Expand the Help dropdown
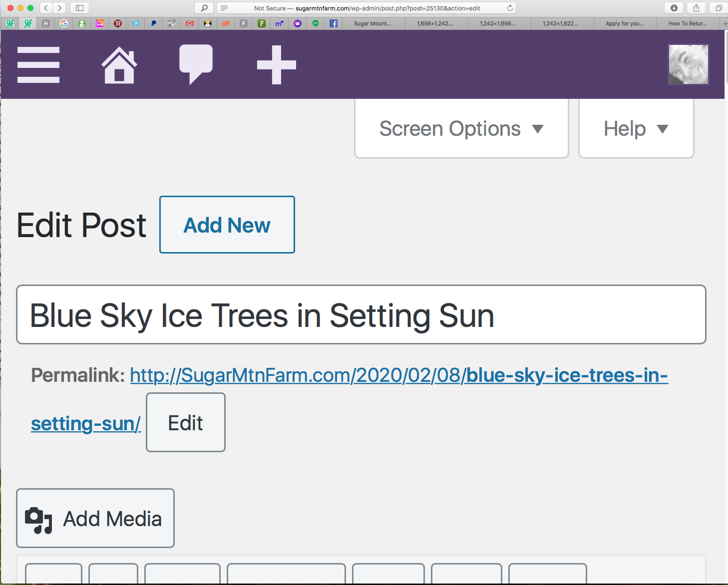Viewport: 728px width, 585px height. (x=636, y=129)
